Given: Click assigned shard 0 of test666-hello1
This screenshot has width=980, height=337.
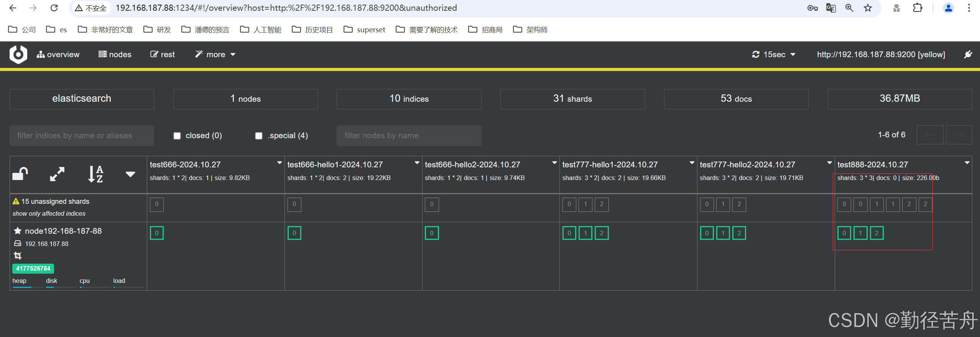Looking at the screenshot, I should point(294,233).
